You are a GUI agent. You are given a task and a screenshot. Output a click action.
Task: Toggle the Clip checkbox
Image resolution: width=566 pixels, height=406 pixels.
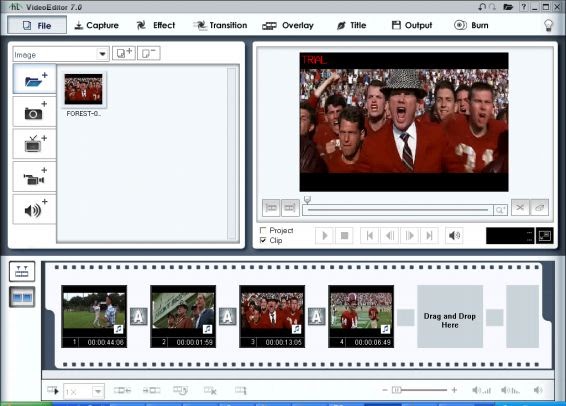point(263,240)
